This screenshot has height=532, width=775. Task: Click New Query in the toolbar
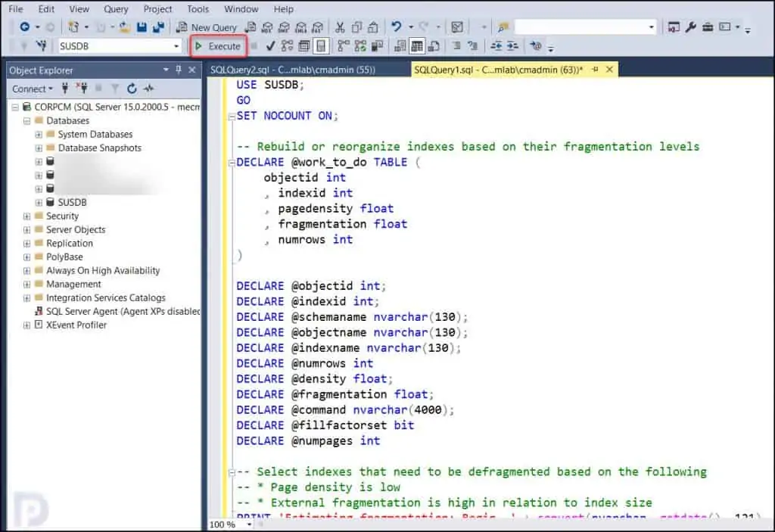pyautogui.click(x=207, y=27)
